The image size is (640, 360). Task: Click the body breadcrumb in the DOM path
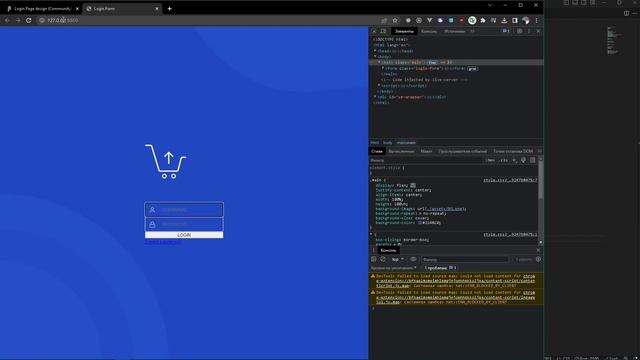coord(387,143)
